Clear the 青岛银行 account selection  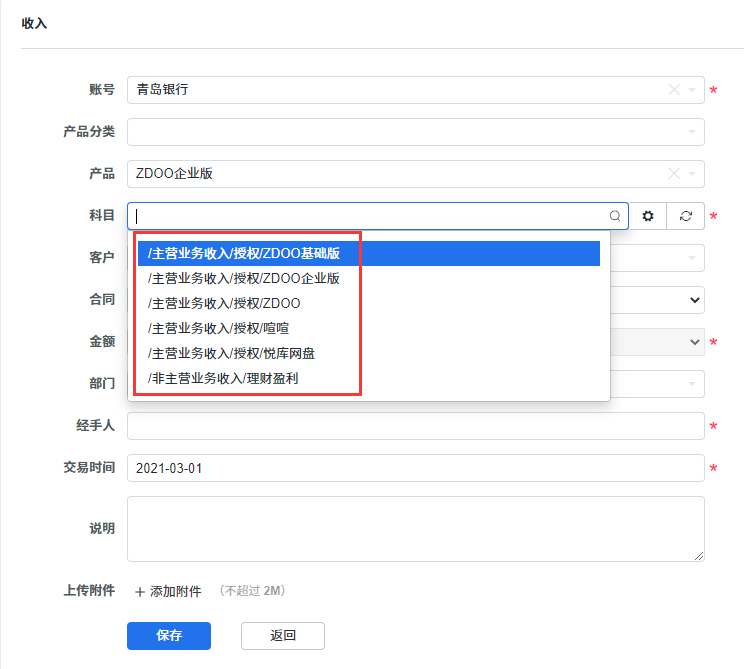click(674, 90)
